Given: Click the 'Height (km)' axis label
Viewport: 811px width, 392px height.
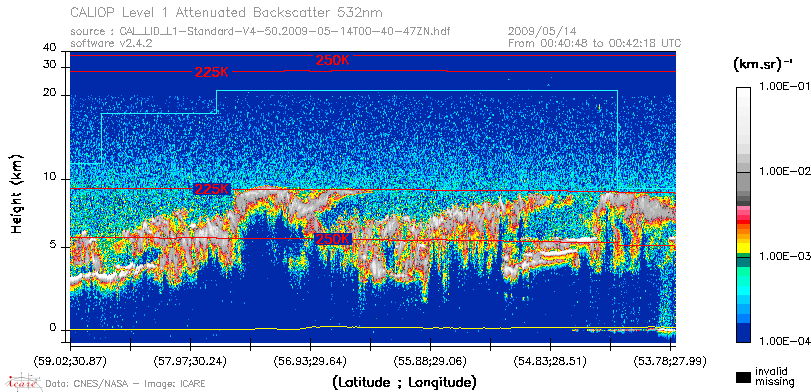Looking at the screenshot, I should (18, 193).
